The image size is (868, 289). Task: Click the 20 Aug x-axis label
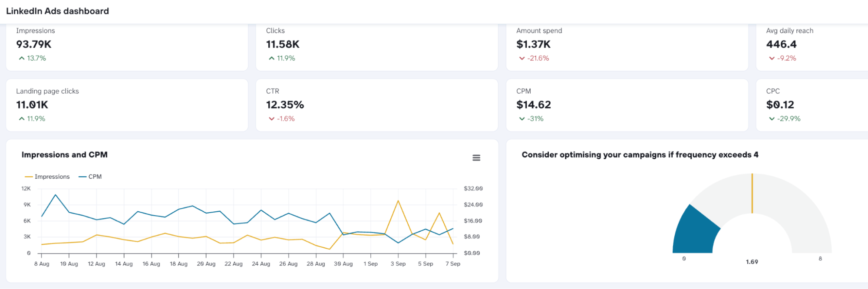(206, 264)
